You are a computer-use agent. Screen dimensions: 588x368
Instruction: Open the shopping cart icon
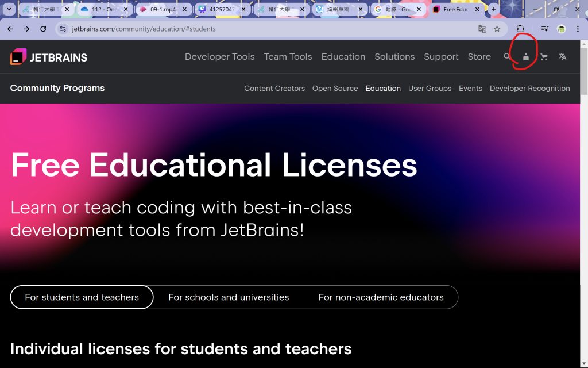[x=544, y=57]
